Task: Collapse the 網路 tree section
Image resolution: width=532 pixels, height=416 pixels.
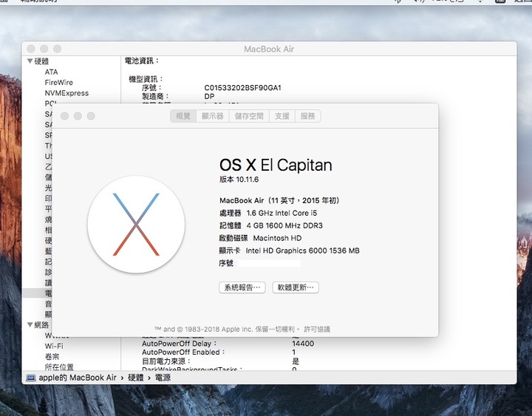Action: click(x=30, y=324)
